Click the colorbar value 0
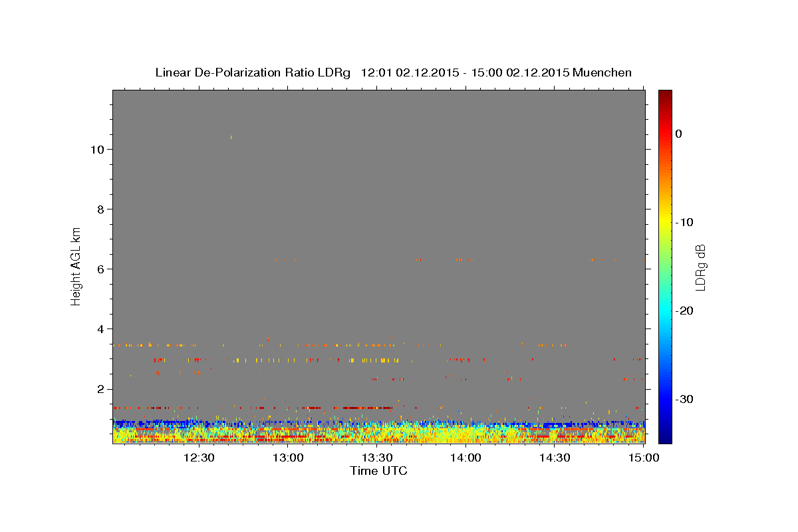This screenshot has width=798, height=532. 678,134
